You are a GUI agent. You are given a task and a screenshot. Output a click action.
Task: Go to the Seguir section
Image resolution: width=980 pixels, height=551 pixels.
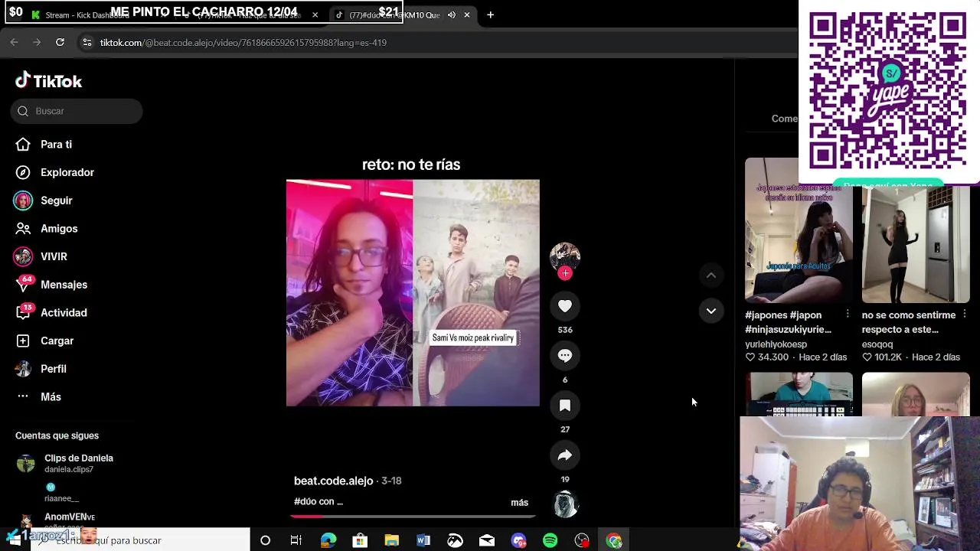44,201
